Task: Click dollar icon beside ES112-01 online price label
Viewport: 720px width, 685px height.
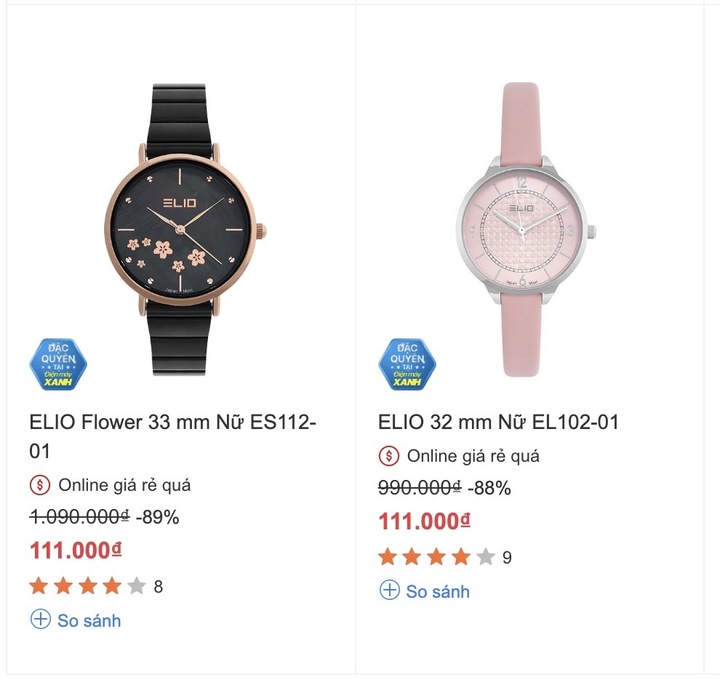Action: point(40,485)
